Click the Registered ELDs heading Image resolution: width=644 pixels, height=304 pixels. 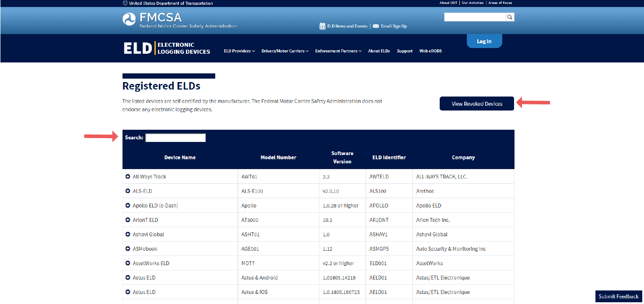coord(161,86)
